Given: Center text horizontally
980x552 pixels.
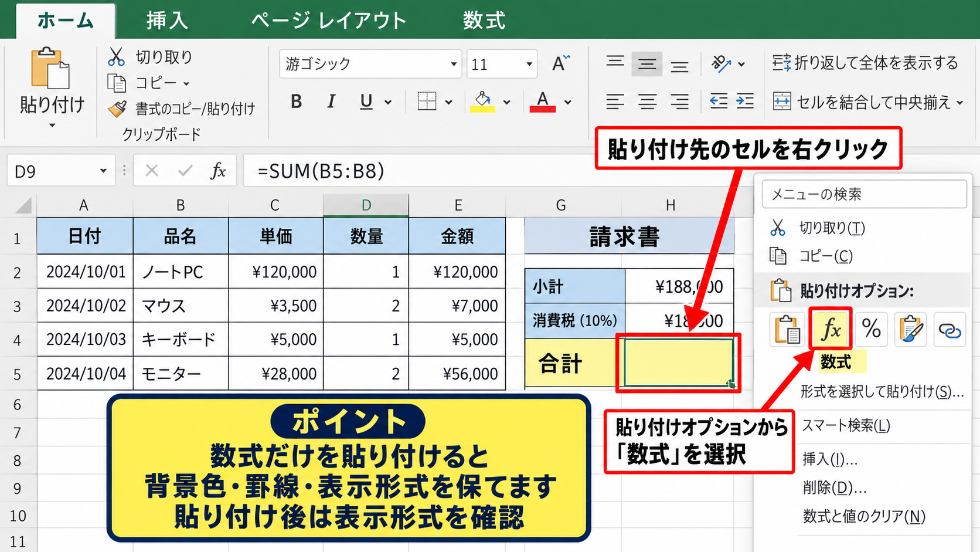Looking at the screenshot, I should pos(647,102).
